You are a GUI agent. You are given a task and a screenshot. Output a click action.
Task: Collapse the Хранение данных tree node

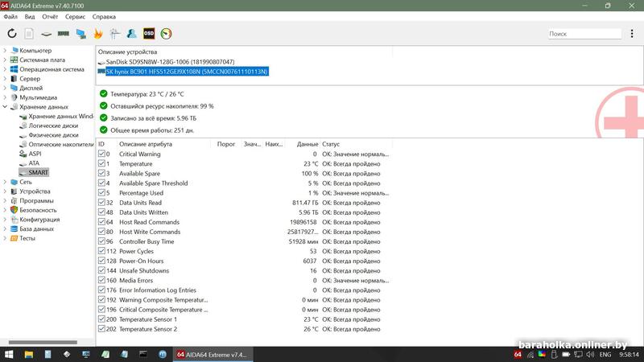(x=6, y=107)
